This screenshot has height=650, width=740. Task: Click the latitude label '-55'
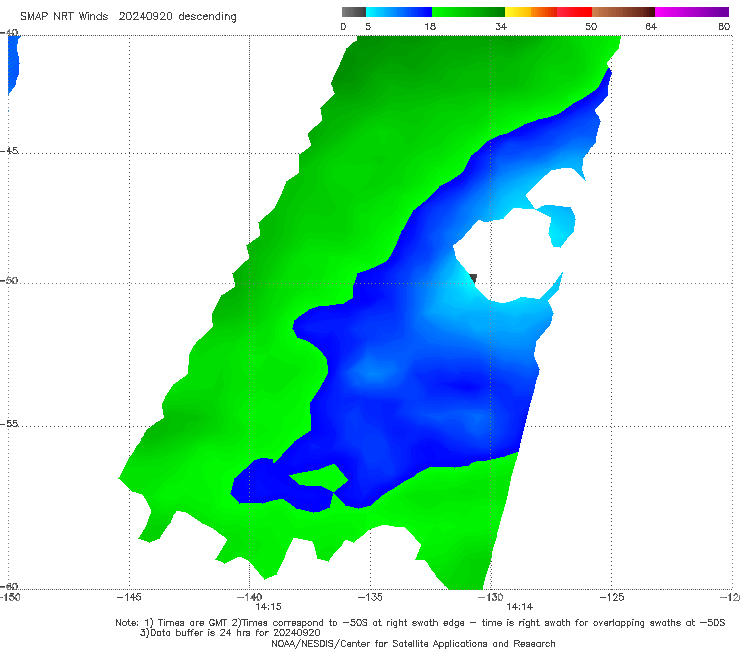point(9,423)
